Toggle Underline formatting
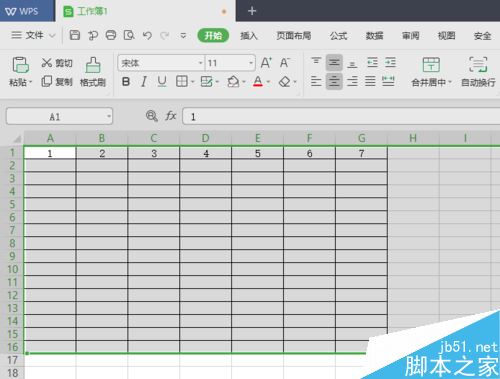500x379 pixels. click(162, 81)
